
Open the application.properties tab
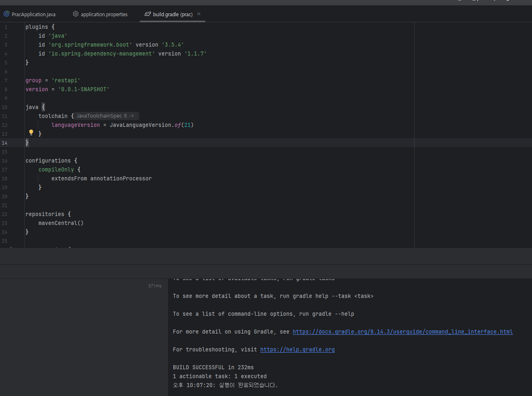100,14
